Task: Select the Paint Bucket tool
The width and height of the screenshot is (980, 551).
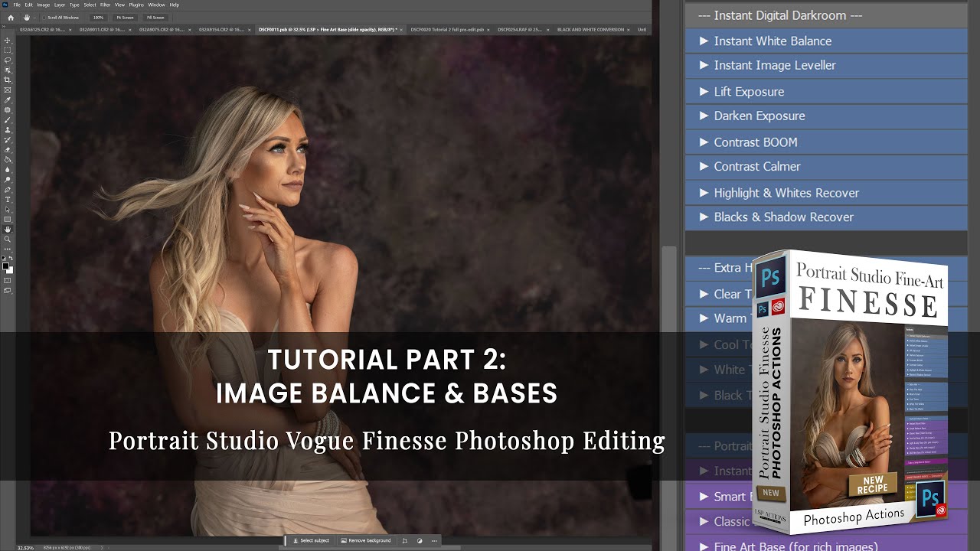Action: (x=8, y=159)
